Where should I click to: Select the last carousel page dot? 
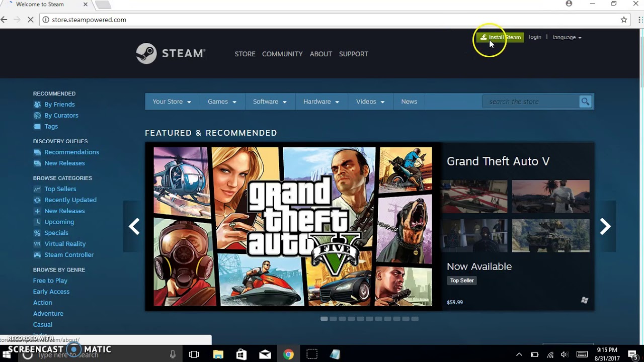click(415, 319)
